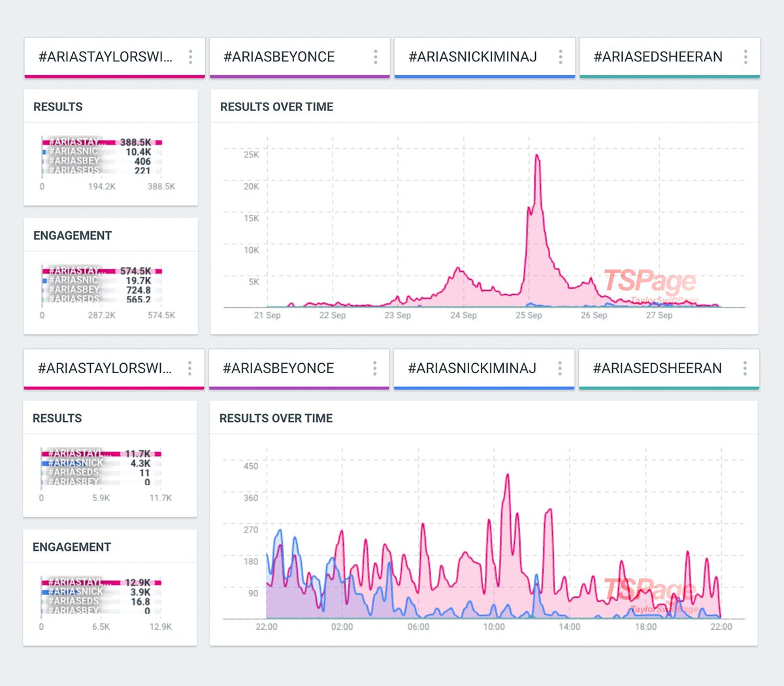Open the second #ARIASEDSHEERAN panel's kebab menu

(743, 368)
